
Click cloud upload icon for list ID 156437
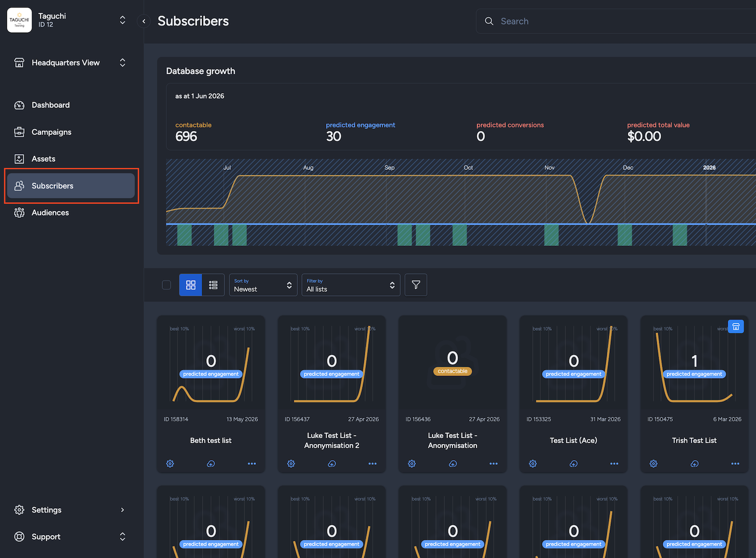click(332, 464)
